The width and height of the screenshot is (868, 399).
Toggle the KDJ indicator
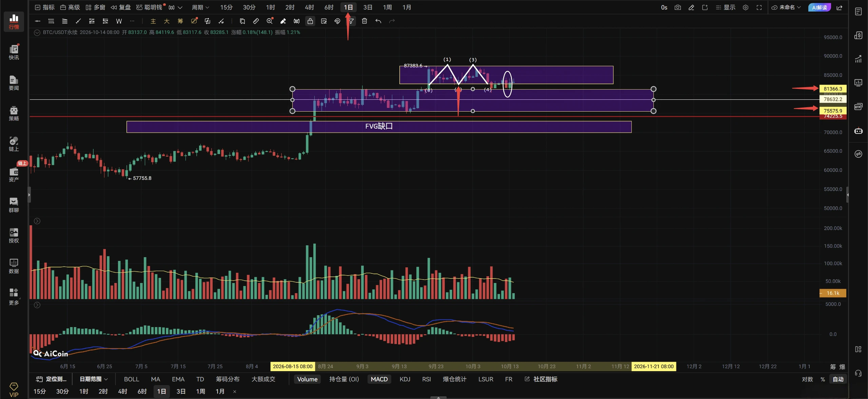coord(405,379)
